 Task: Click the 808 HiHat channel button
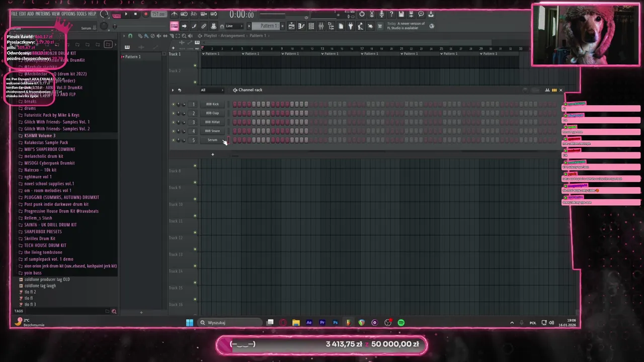[212, 122]
